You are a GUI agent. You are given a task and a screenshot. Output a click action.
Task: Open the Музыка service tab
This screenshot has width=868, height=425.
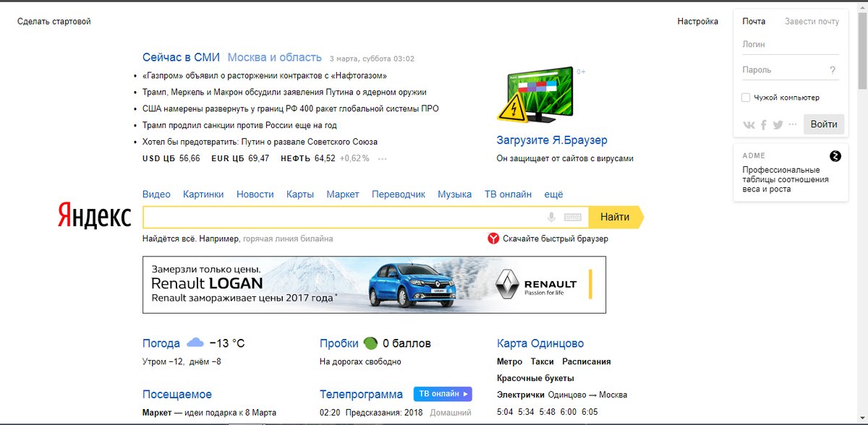tap(454, 194)
